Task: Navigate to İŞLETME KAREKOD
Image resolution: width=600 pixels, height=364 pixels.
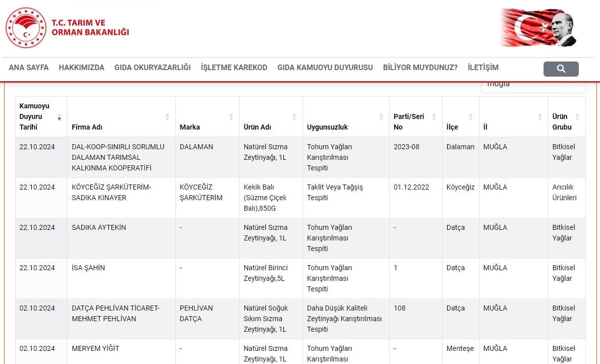Action: coord(234,68)
